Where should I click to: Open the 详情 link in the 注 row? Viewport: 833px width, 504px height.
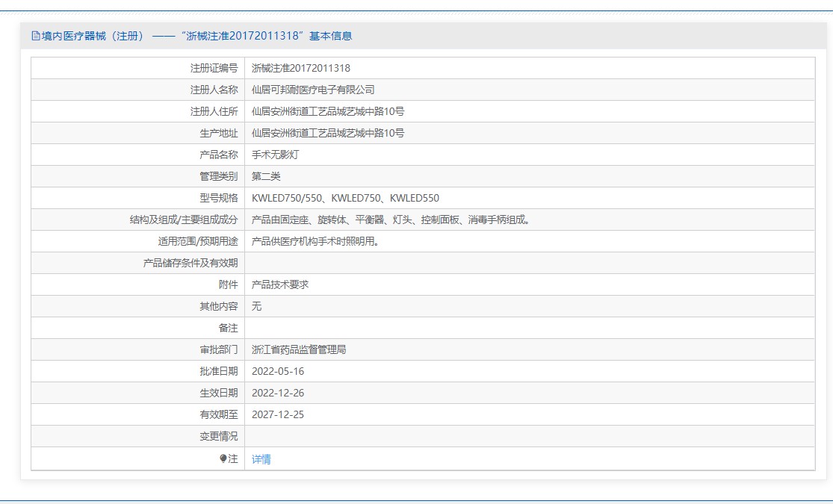pyautogui.click(x=261, y=459)
